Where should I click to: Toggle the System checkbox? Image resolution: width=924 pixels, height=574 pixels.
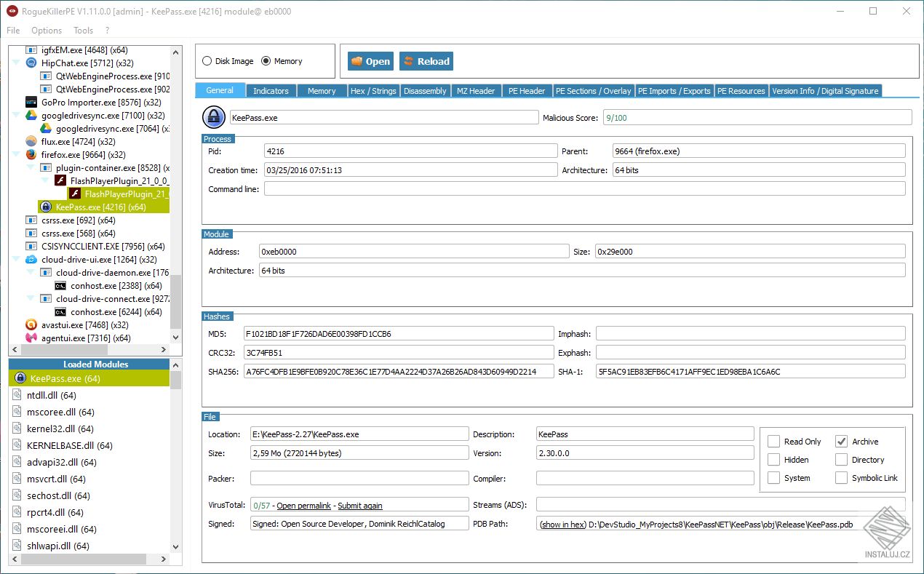point(773,478)
